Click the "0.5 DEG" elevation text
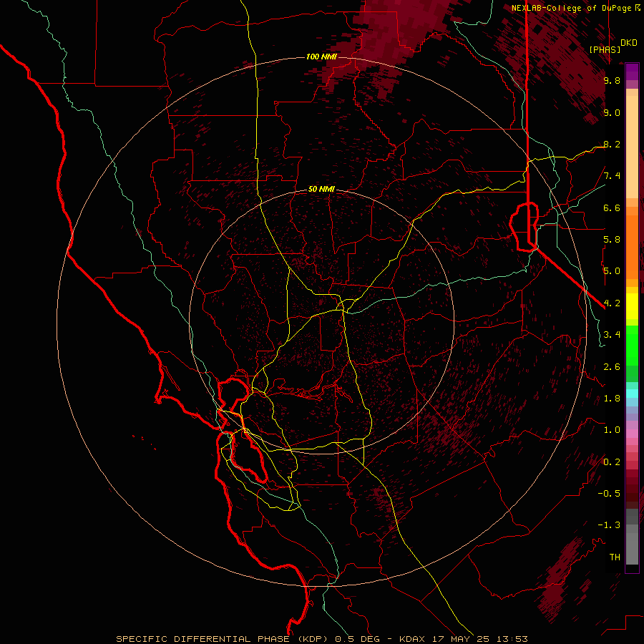644x644 pixels. (357, 639)
